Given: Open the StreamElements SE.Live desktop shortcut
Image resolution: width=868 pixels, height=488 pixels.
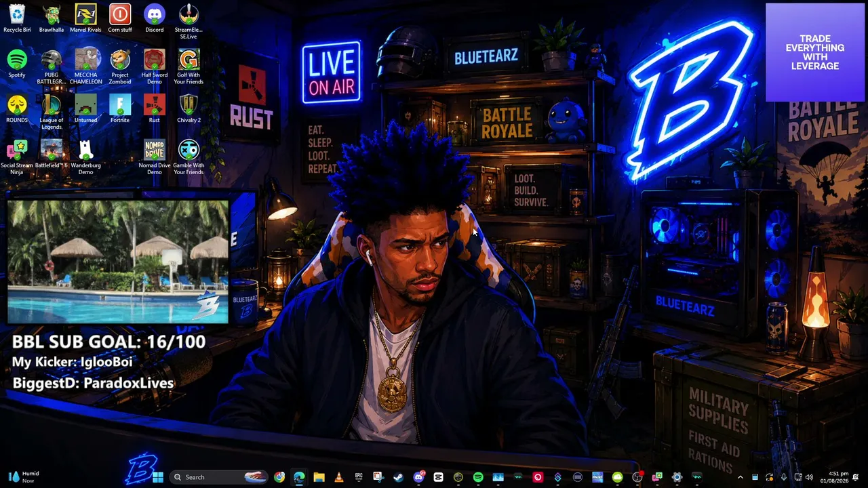Looking at the screenshot, I should [x=189, y=22].
